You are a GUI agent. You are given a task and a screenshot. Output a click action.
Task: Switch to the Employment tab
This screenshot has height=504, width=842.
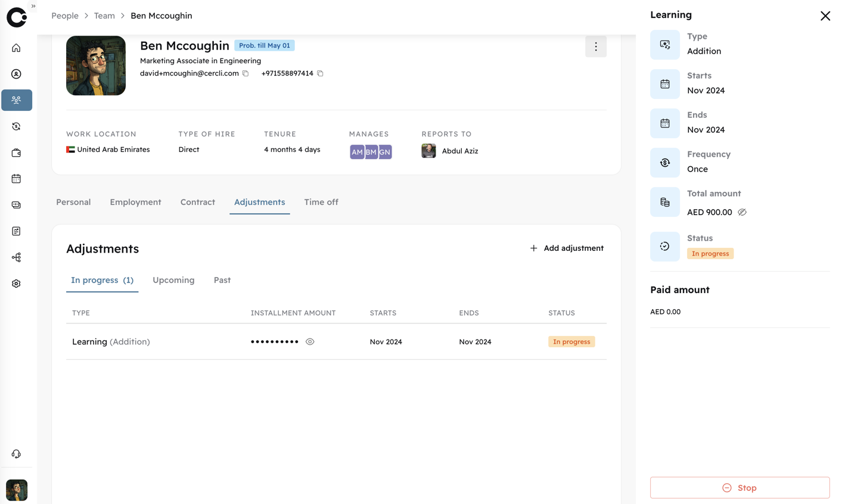point(135,202)
